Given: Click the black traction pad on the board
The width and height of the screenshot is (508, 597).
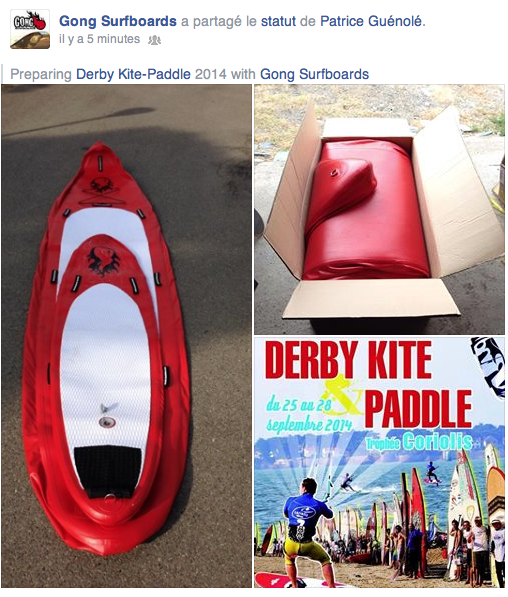Looking at the screenshot, I should [x=108, y=471].
